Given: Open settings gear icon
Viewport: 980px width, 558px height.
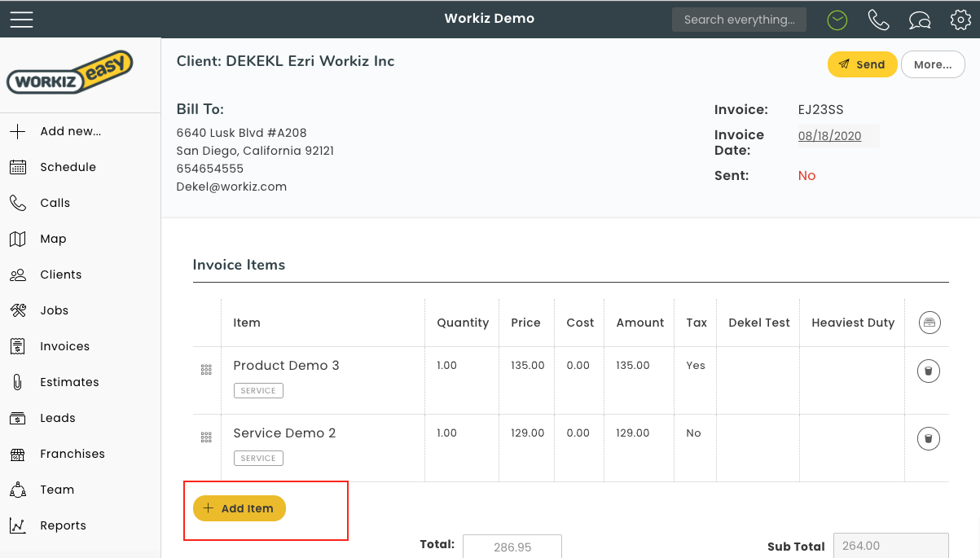Looking at the screenshot, I should (960, 20).
